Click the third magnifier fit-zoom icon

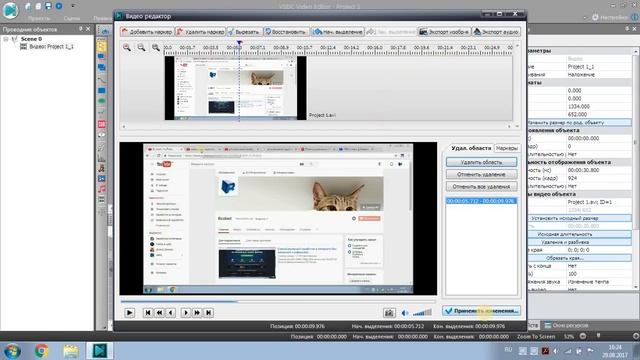(156, 47)
